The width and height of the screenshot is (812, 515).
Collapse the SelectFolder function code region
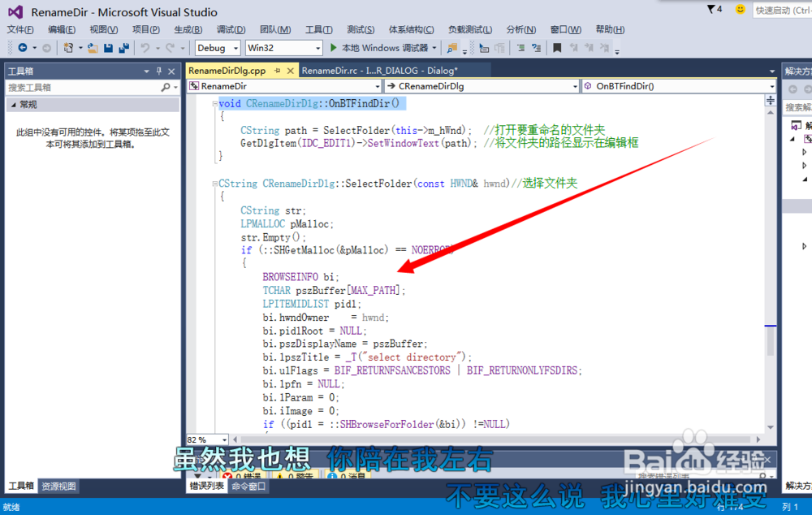click(x=214, y=184)
